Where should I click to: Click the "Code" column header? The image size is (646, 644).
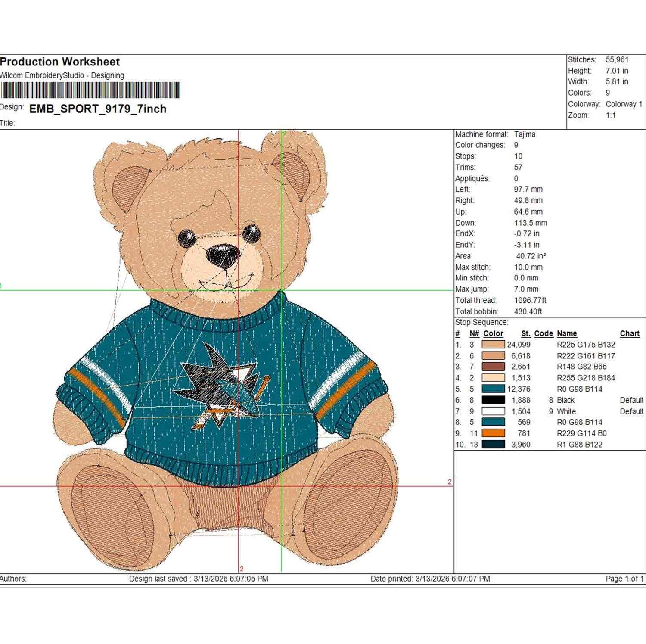(x=544, y=334)
